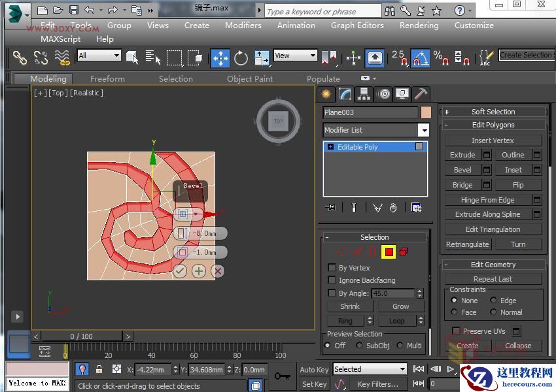Confirm the Bevel caddy with green checkmark

(x=180, y=270)
